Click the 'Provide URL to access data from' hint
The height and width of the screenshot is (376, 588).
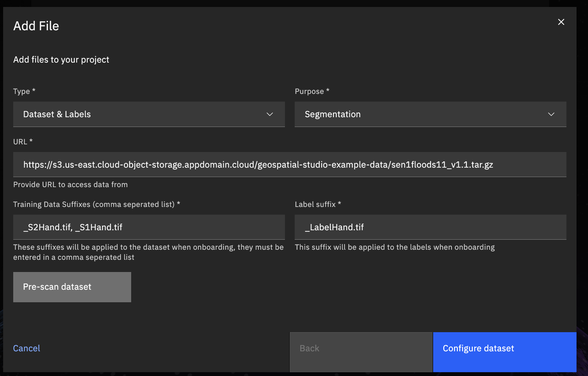[70, 185]
